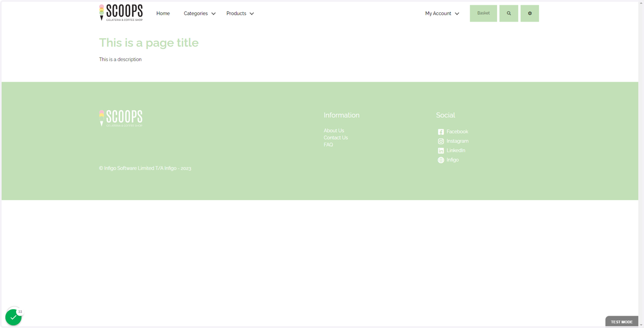Image resolution: width=644 pixels, height=328 pixels.
Task: Click the 'This is a page title' heading
Action: click(149, 42)
